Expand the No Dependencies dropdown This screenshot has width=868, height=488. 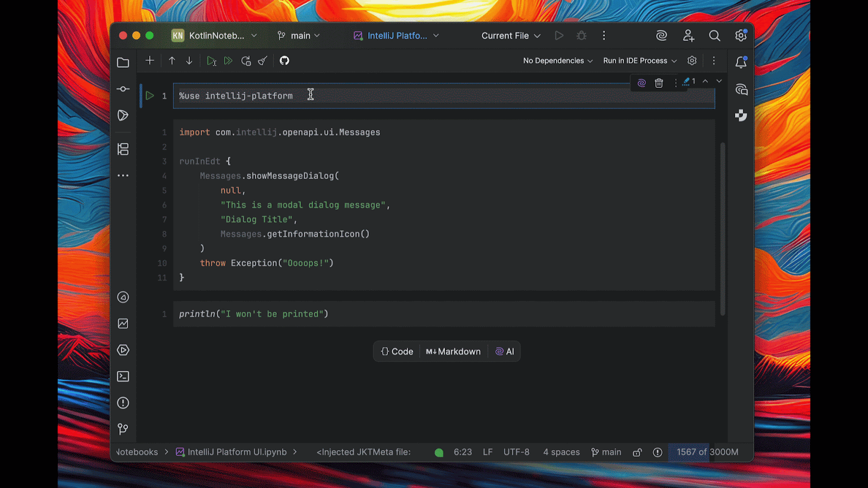pos(558,61)
